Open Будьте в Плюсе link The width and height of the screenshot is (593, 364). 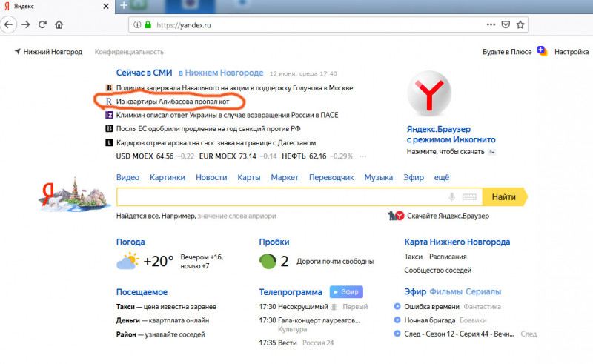pyautogui.click(x=507, y=51)
